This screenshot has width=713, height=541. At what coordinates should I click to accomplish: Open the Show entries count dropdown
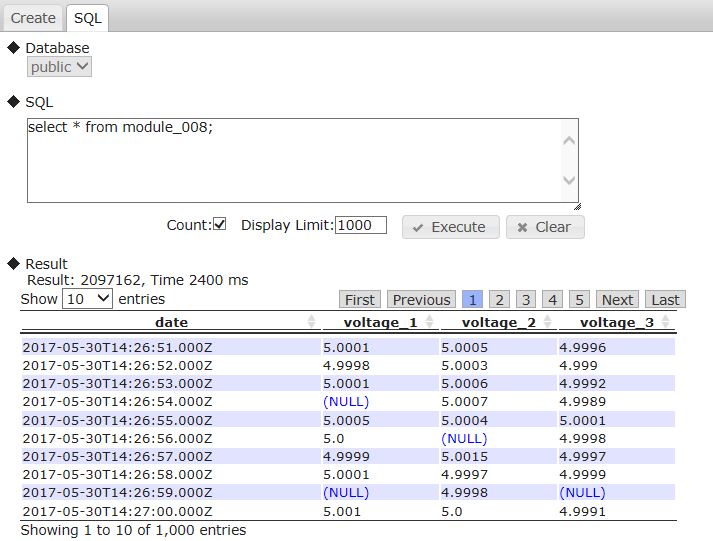click(x=88, y=299)
